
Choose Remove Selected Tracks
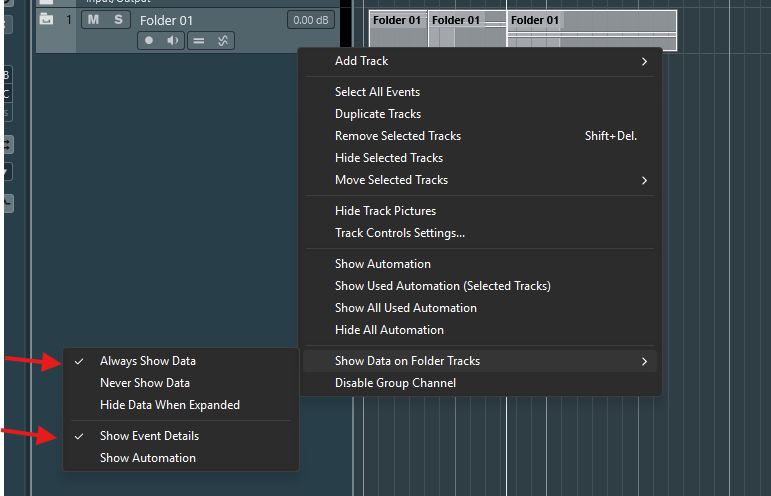pyautogui.click(x=480, y=136)
